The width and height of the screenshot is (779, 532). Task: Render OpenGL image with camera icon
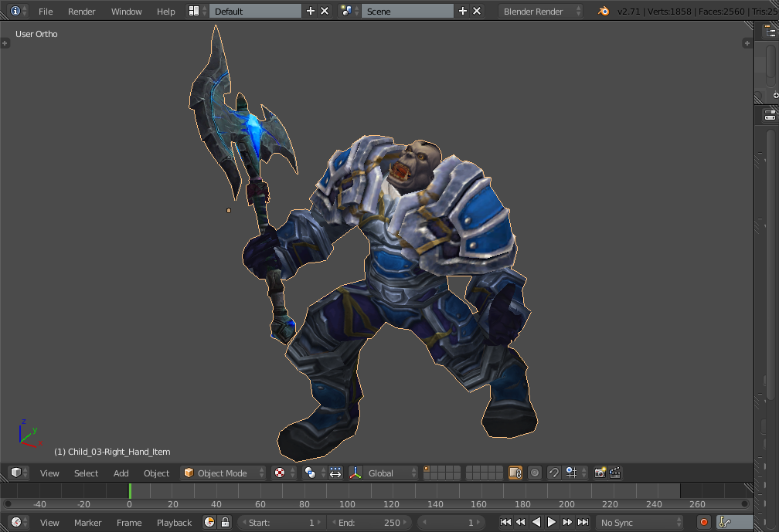click(600, 473)
